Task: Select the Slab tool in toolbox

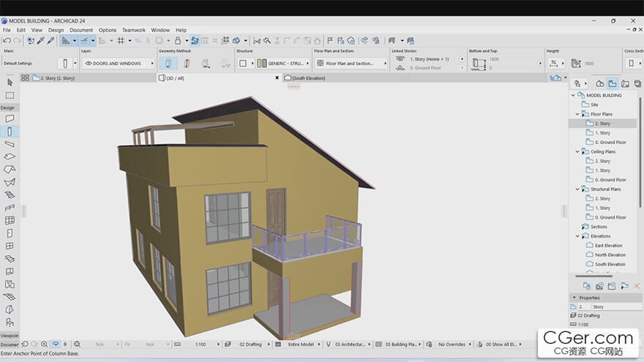Action: click(10, 157)
